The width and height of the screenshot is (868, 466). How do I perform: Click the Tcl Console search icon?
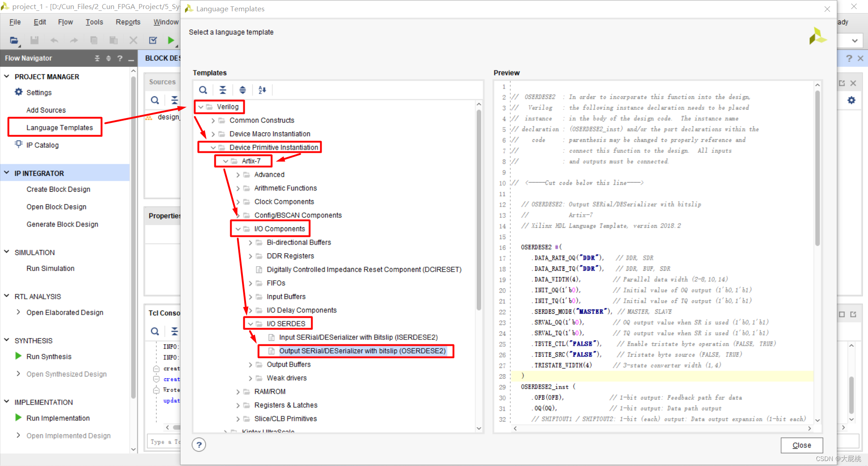click(x=155, y=331)
